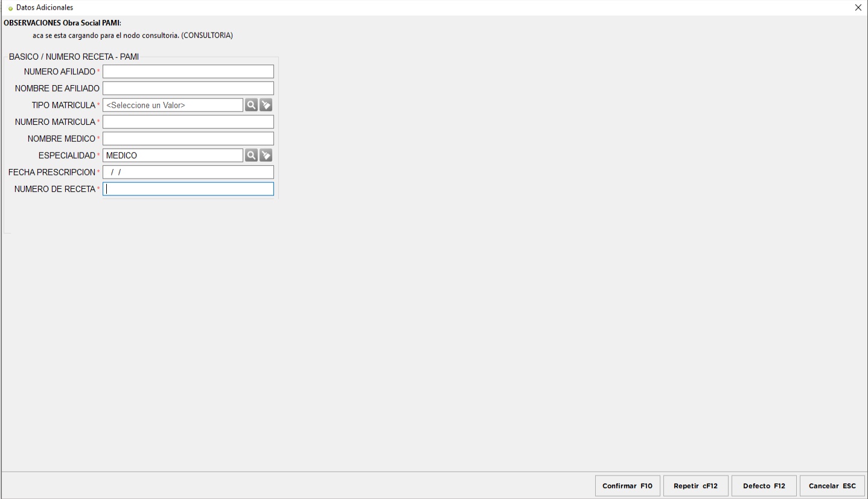Click the broom icon beside ESPECIALIDAD
The width and height of the screenshot is (868, 499).
coord(266,155)
